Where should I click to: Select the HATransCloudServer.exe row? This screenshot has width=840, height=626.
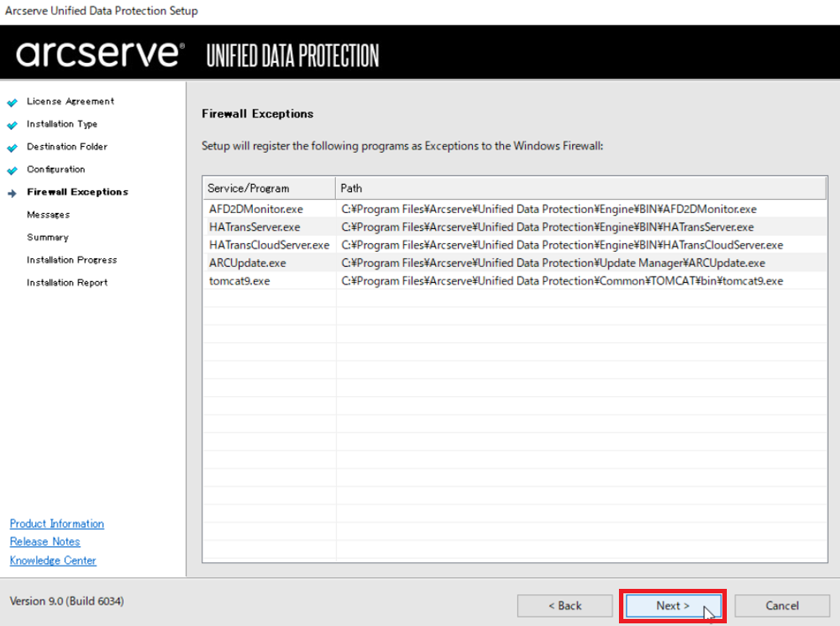point(515,245)
